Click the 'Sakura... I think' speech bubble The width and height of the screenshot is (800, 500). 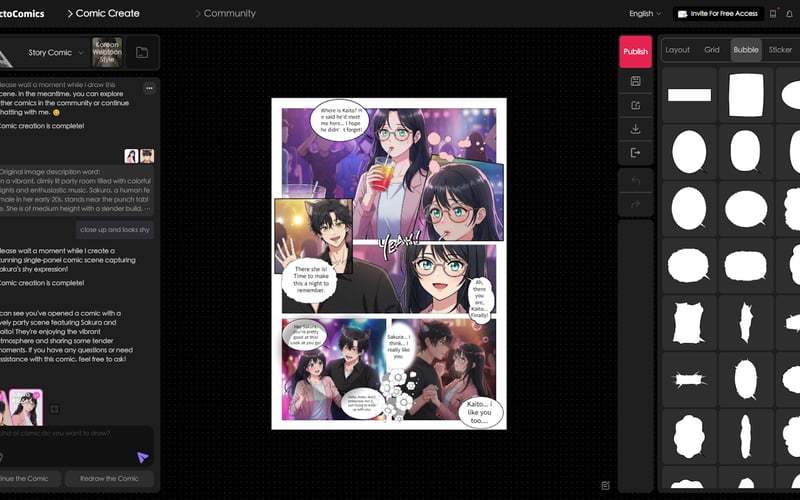tap(398, 346)
